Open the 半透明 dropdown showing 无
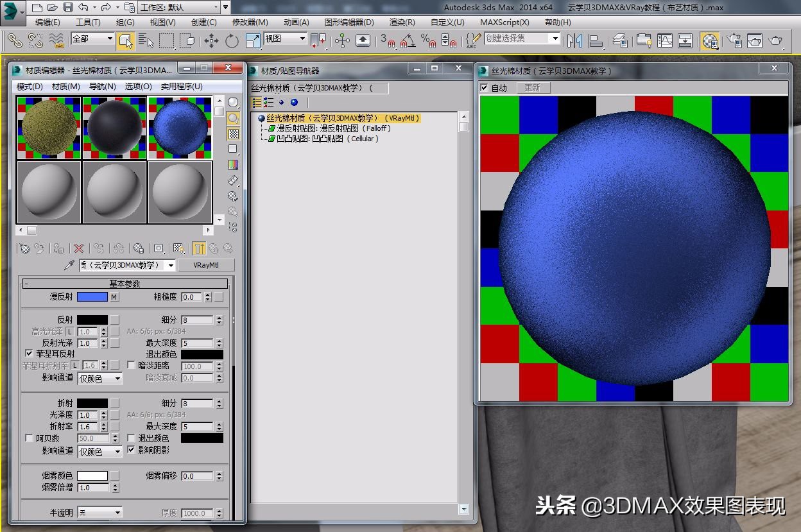Image resolution: width=801 pixels, height=532 pixels. [98, 512]
